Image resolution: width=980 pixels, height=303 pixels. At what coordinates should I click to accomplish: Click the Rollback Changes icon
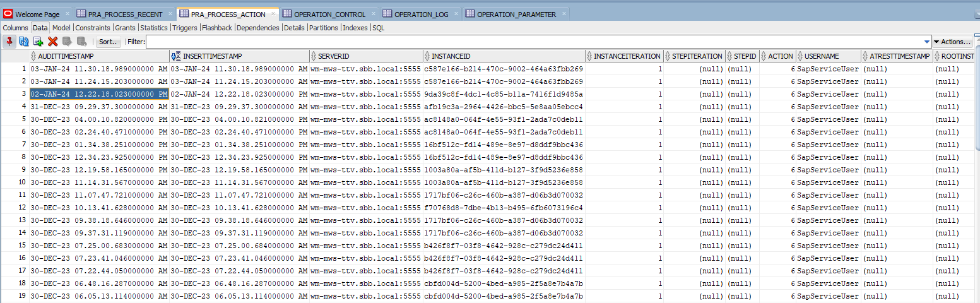click(x=81, y=42)
